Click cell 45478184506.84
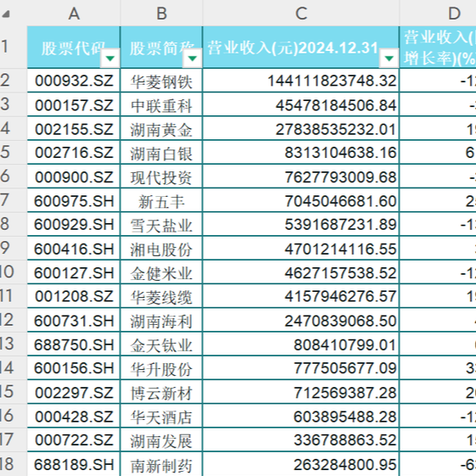The width and height of the screenshot is (476, 476). click(x=301, y=104)
